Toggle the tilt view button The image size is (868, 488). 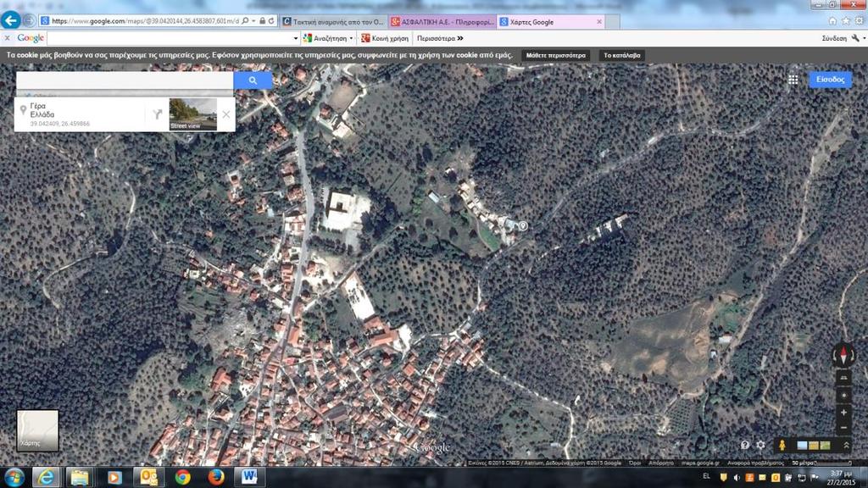[x=843, y=378]
